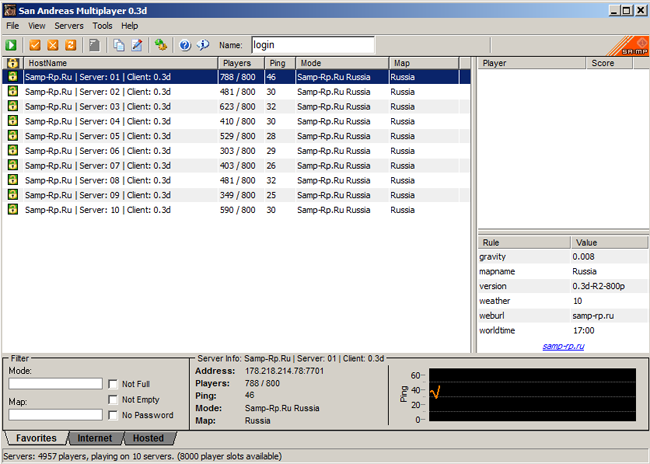Click the orange Refresh Server icon
This screenshot has height=464, width=650.
tap(71, 45)
